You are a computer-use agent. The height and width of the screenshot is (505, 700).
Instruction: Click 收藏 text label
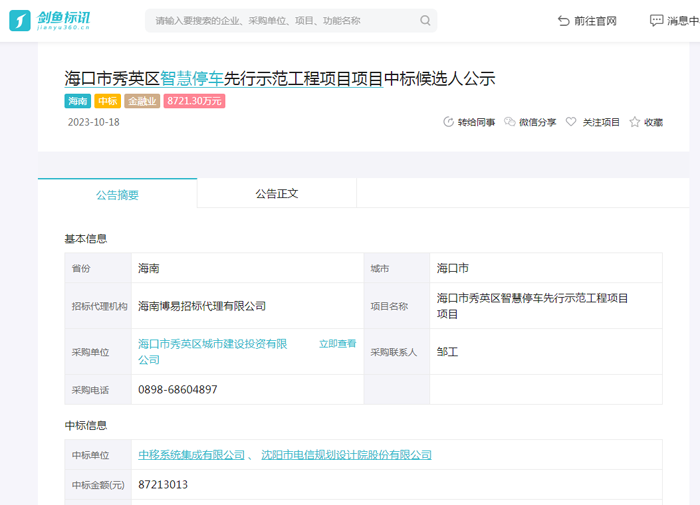click(x=653, y=122)
